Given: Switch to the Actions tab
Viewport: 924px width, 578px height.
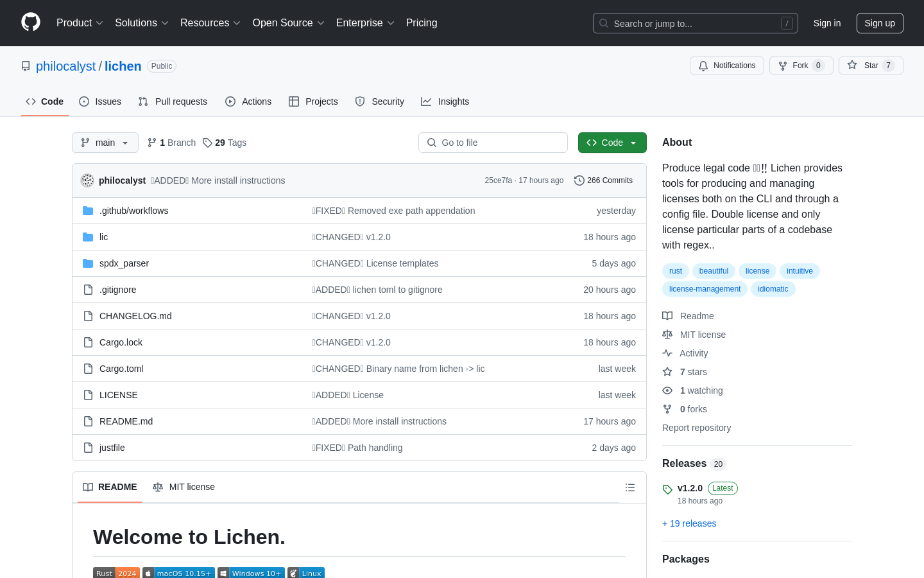Looking at the screenshot, I should point(248,101).
